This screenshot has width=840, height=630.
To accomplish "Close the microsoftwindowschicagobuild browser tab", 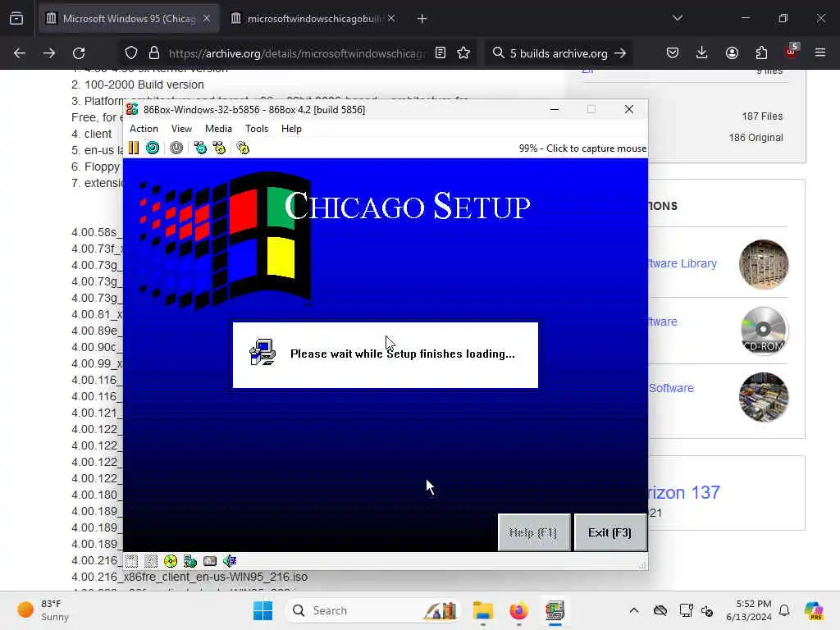I will pyautogui.click(x=391, y=19).
